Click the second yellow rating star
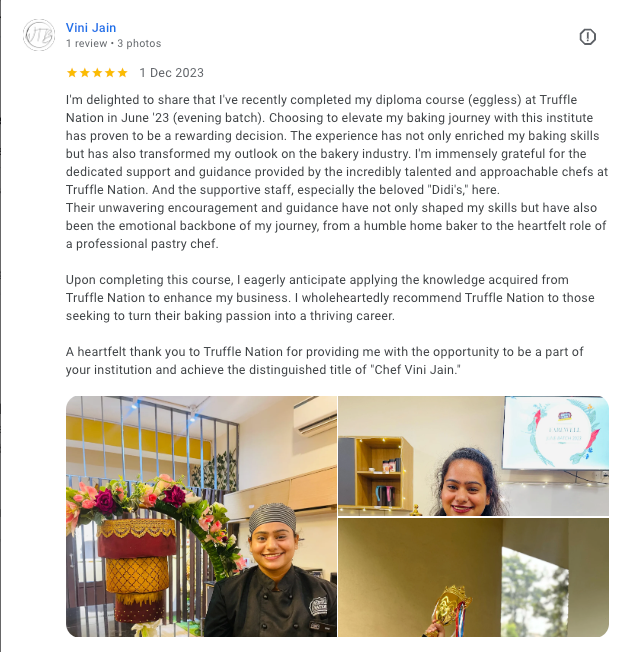 [x=84, y=73]
